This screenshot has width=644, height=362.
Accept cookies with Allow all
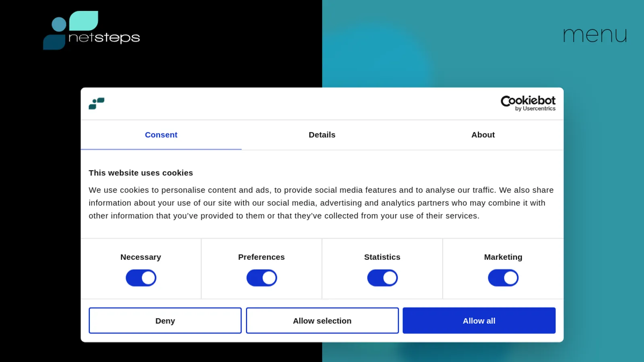coord(479,321)
